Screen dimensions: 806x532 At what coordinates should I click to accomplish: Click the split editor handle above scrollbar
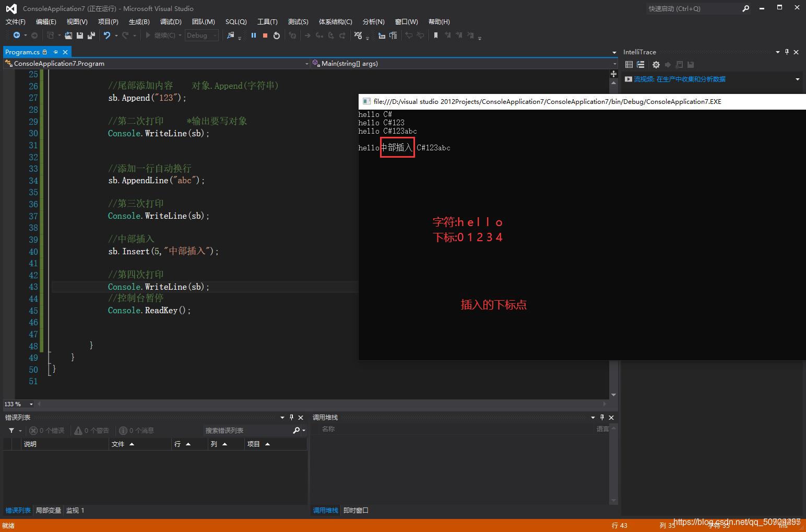coord(614,74)
